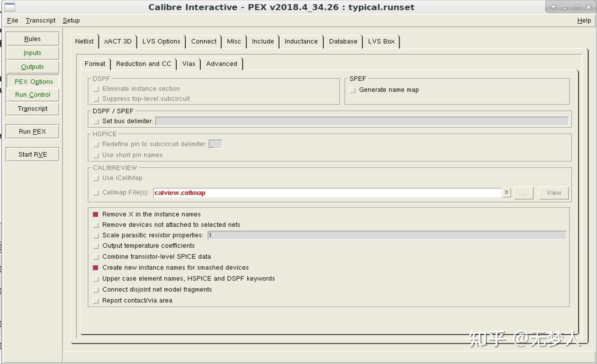Open the Setup menu

point(71,20)
